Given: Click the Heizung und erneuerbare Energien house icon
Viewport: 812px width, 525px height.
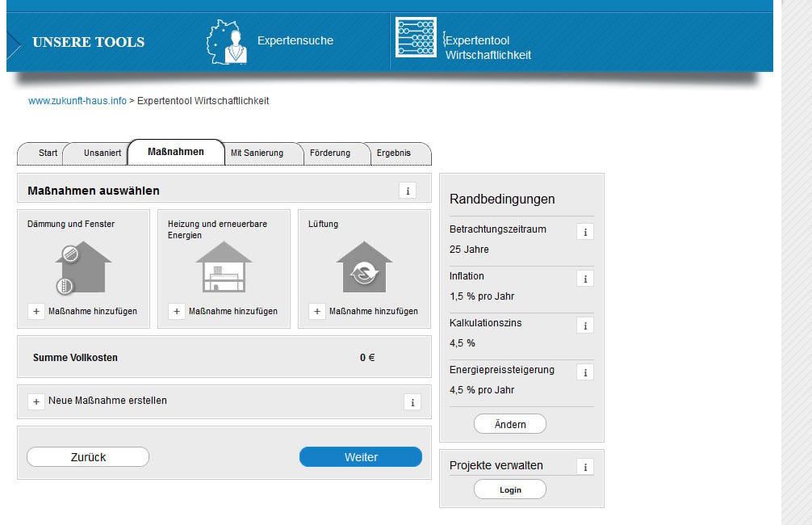Looking at the screenshot, I should [224, 267].
